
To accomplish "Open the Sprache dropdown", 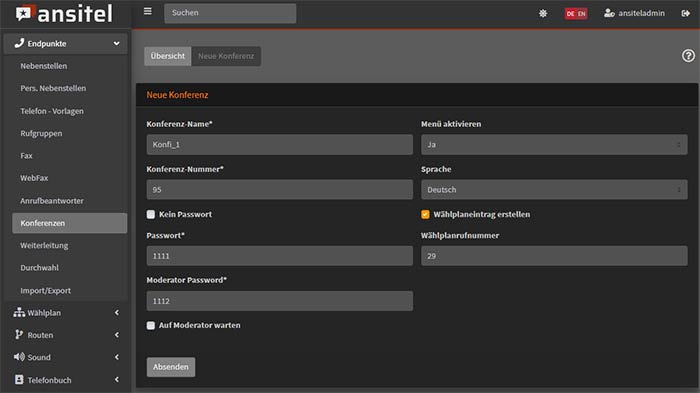I will 554,190.
